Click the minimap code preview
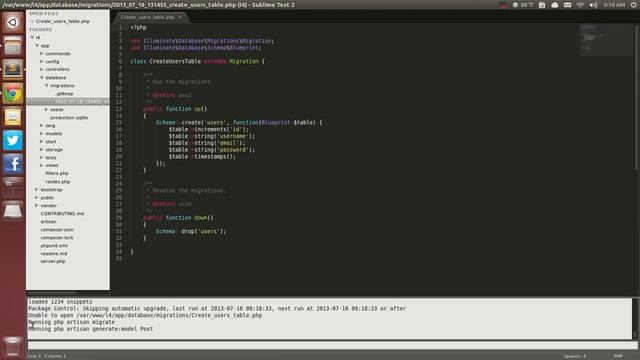The width and height of the screenshot is (640, 360). (606, 40)
